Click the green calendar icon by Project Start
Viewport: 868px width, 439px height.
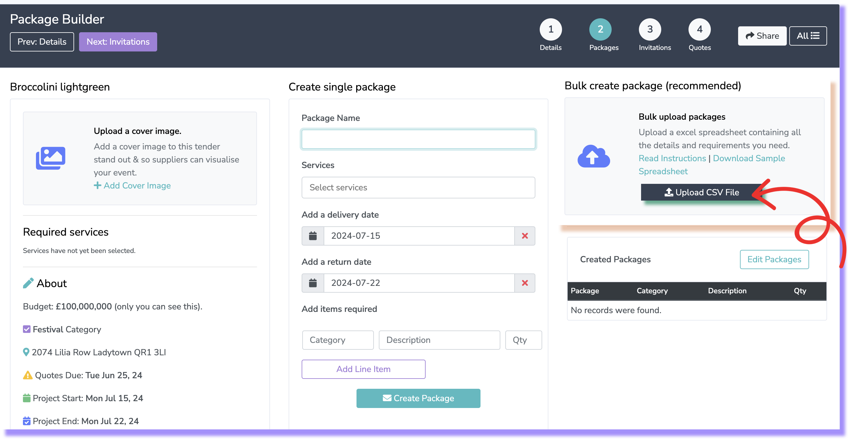click(x=27, y=398)
